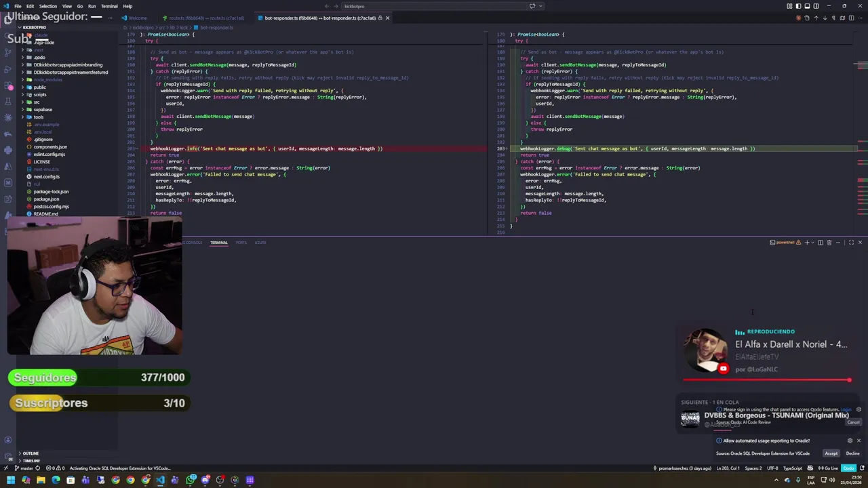Toggle panel layout icon in title bar
The height and width of the screenshot is (488, 868).
[x=807, y=6]
